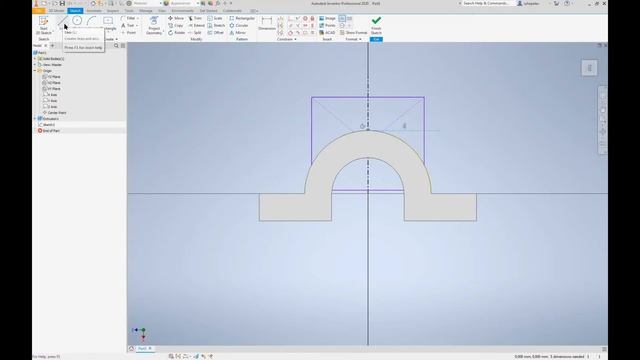The image size is (640, 360).
Task: Click the Save icon in quick access
Action: (x=62, y=3)
